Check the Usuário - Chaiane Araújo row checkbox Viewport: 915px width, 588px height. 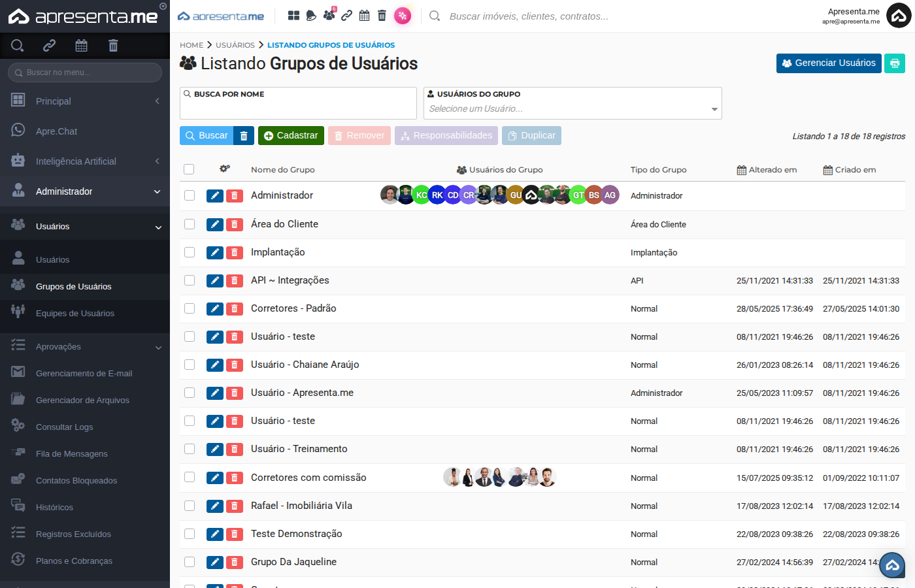pyautogui.click(x=190, y=365)
